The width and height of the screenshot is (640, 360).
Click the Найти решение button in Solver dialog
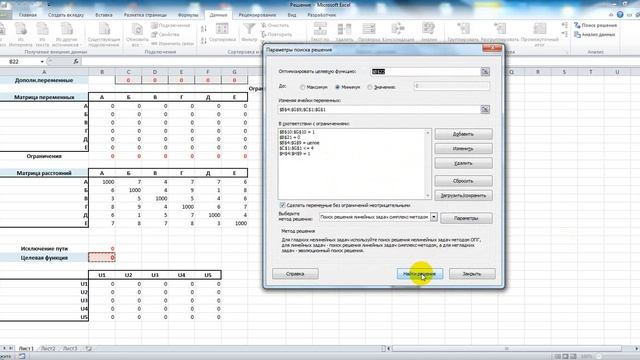point(420,274)
